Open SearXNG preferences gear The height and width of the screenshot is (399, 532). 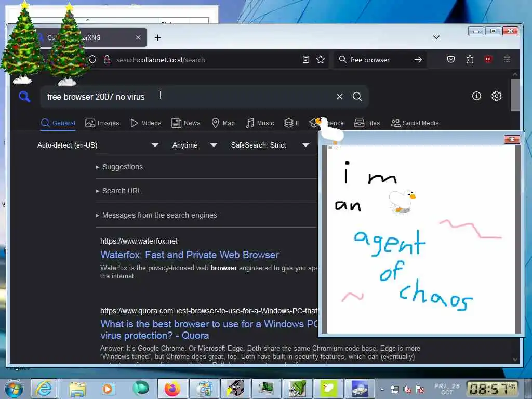tap(496, 96)
